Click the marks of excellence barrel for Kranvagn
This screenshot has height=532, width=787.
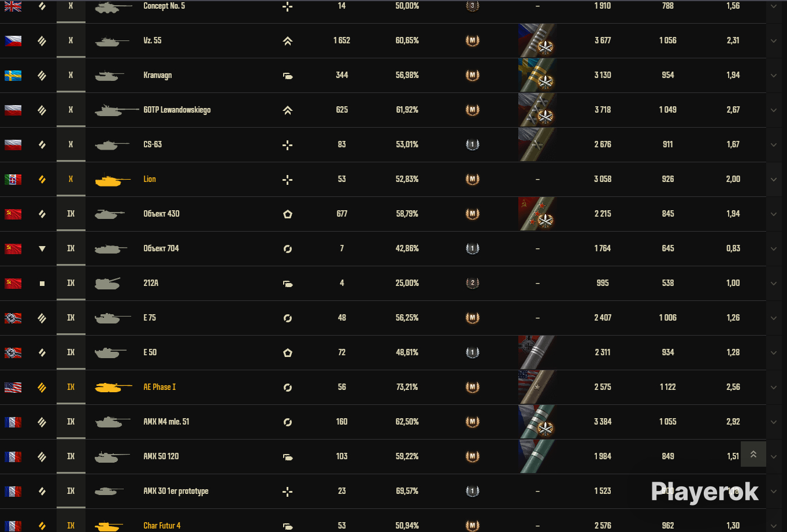tap(537, 75)
